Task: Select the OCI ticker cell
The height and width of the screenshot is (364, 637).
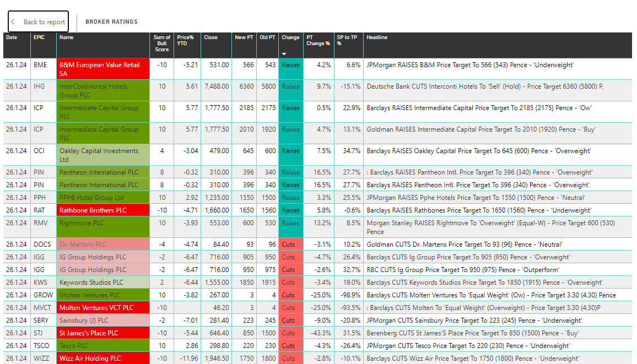Action: point(44,155)
